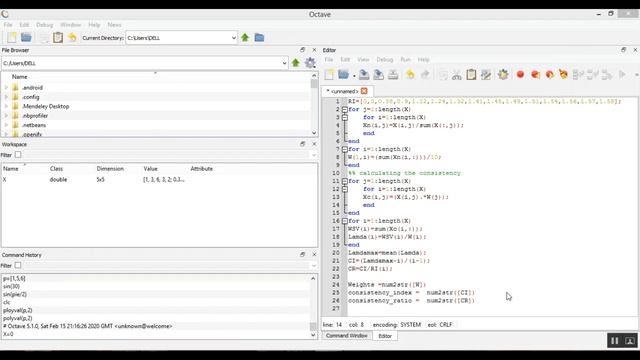Collapse the code fold at line 16
The height and width of the screenshot is (360, 640).
click(x=344, y=221)
